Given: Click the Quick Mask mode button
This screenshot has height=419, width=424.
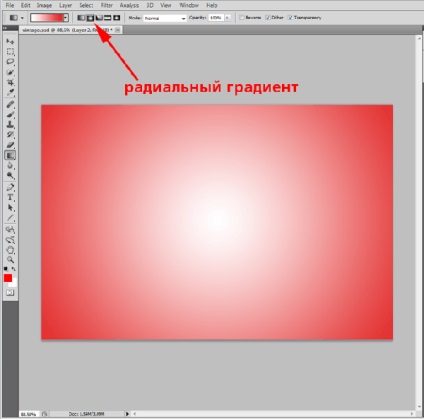Looking at the screenshot, I should click(10, 293).
